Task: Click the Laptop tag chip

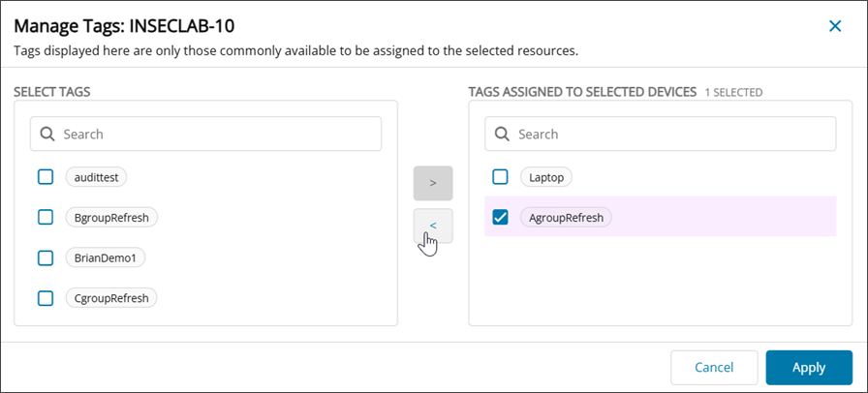Action: [x=546, y=177]
